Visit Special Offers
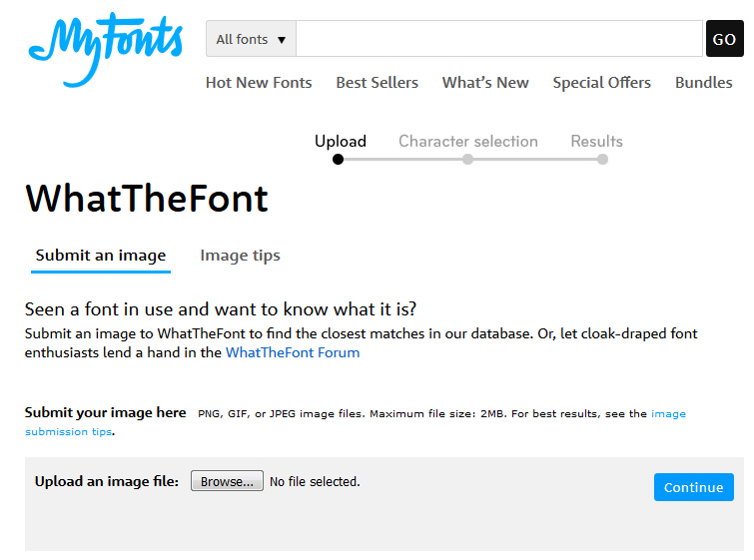The image size is (754, 560). 601,83
